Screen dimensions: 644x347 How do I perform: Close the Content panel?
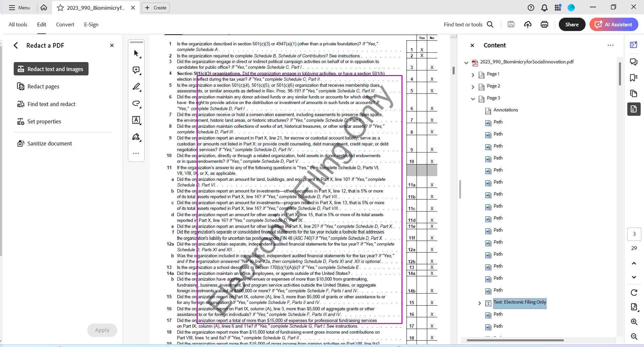(472, 45)
